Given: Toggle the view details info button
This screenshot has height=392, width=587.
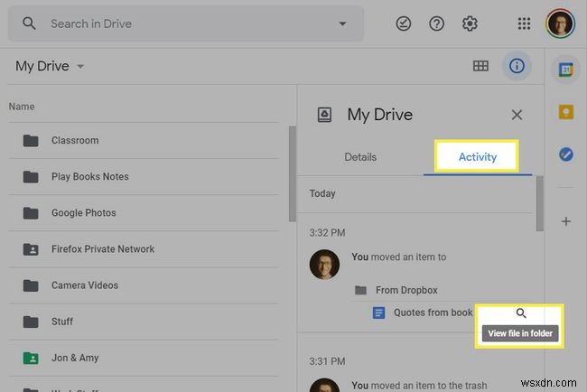Looking at the screenshot, I should pos(517,66).
